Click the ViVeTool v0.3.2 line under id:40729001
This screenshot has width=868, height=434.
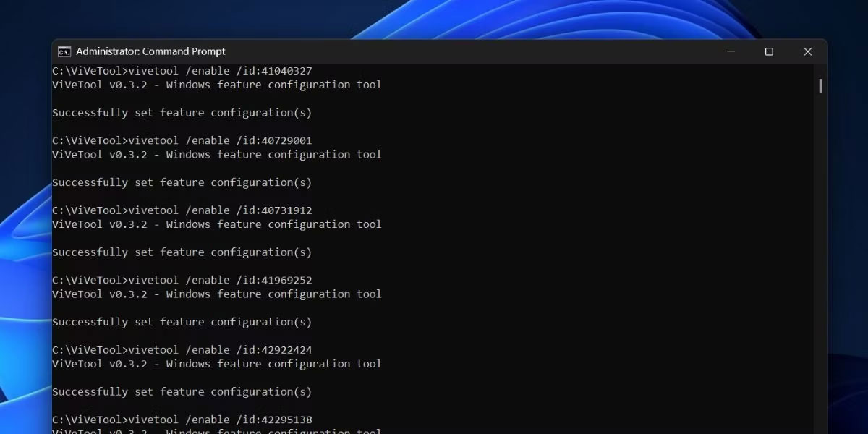click(x=217, y=154)
